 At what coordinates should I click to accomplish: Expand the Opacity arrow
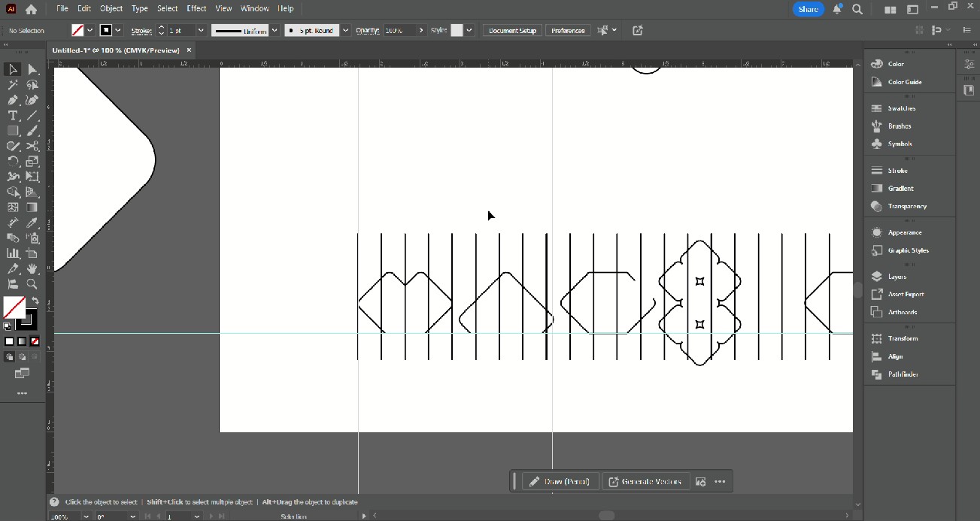coord(420,30)
